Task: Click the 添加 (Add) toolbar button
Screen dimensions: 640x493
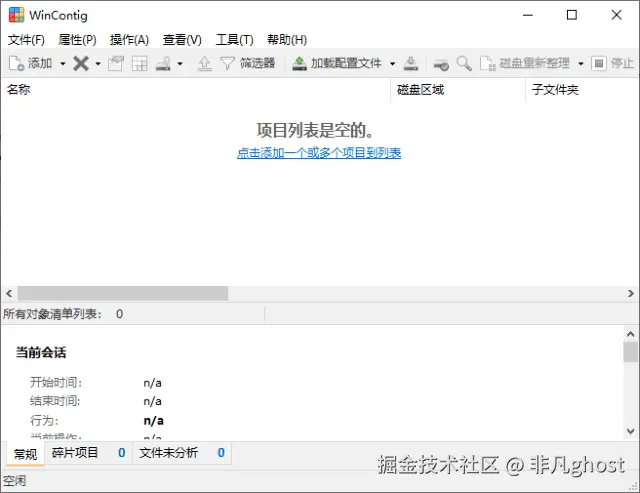Action: pos(31,63)
